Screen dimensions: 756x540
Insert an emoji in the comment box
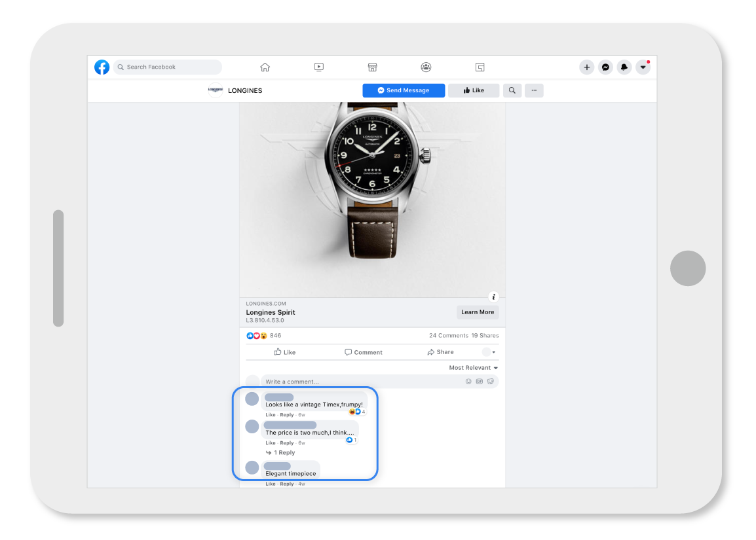tap(468, 382)
